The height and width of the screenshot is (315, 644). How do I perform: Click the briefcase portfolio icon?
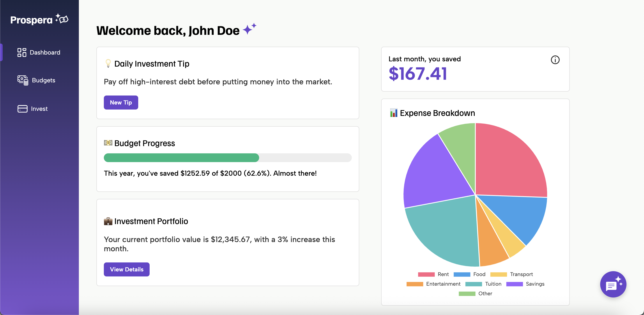(x=108, y=221)
